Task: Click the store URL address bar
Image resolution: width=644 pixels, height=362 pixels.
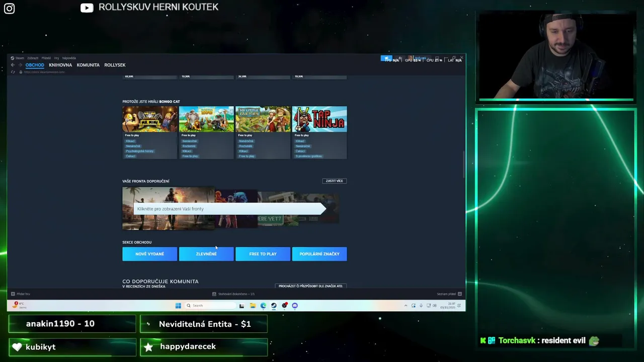Action: click(x=44, y=72)
